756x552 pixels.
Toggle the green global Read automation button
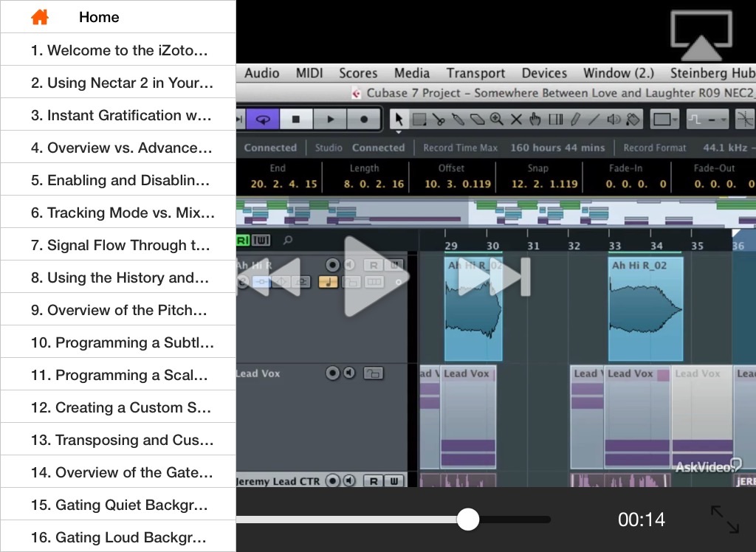(243, 240)
